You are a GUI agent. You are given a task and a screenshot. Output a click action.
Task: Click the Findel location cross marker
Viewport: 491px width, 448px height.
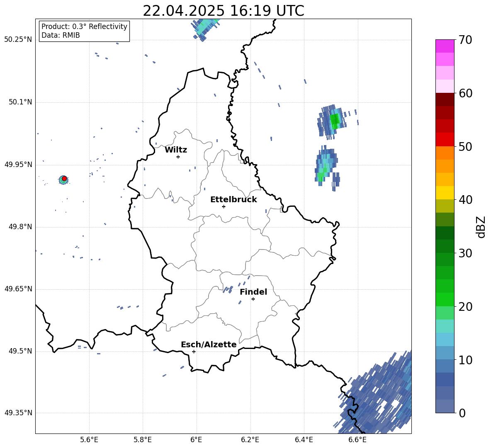pos(253,299)
